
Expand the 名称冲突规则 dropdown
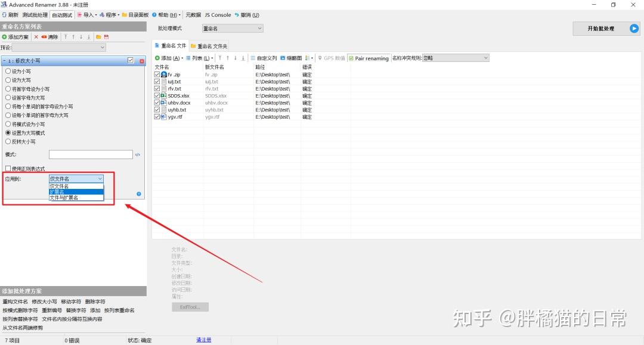(456, 58)
